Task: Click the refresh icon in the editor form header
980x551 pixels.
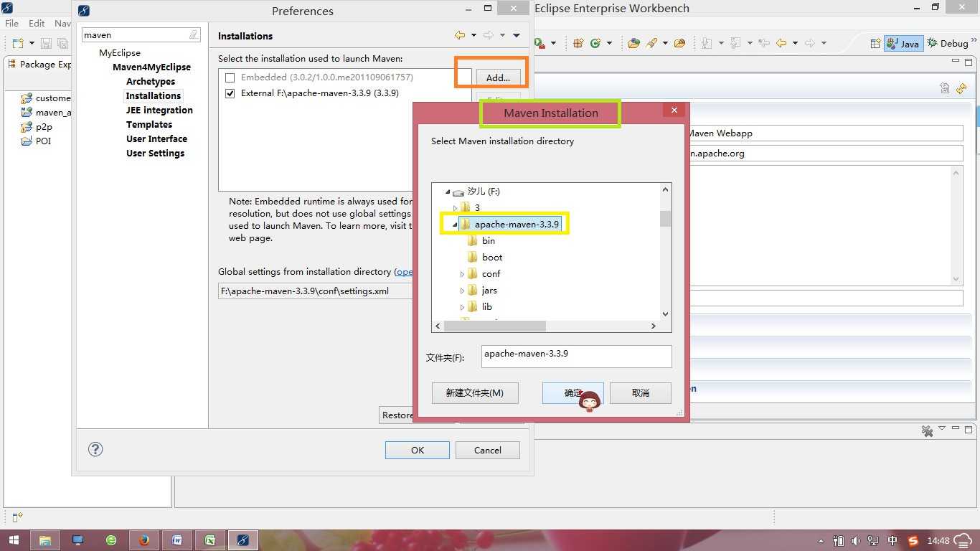Action: [x=961, y=88]
